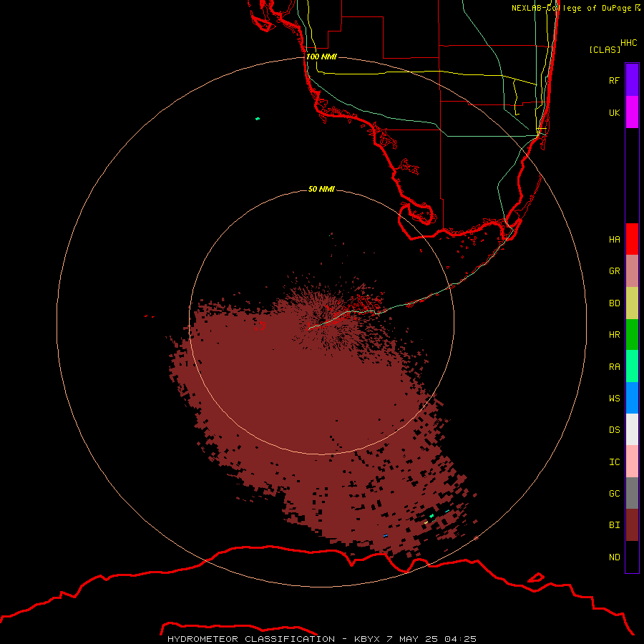Click the GR legend label
Image resolution: width=644 pixels, height=644 pixels.
(614, 271)
